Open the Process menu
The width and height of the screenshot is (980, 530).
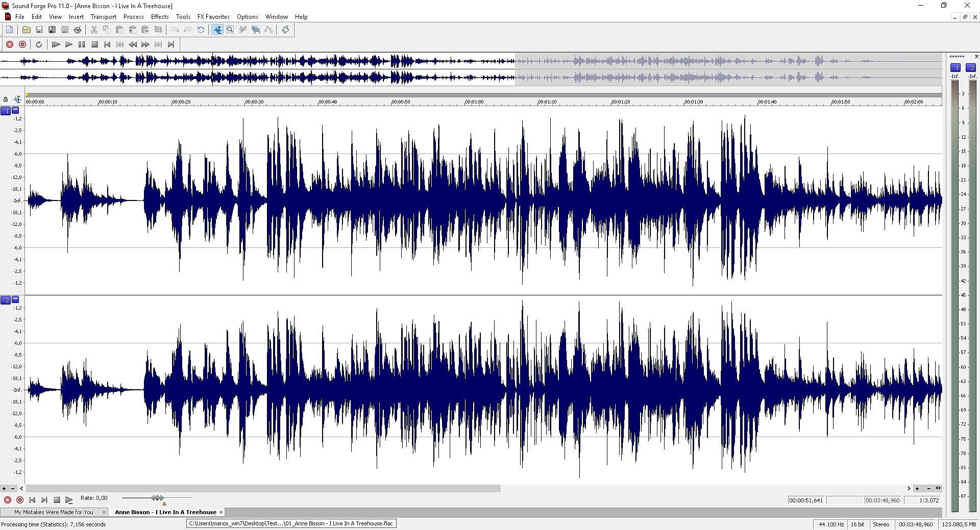[x=133, y=17]
